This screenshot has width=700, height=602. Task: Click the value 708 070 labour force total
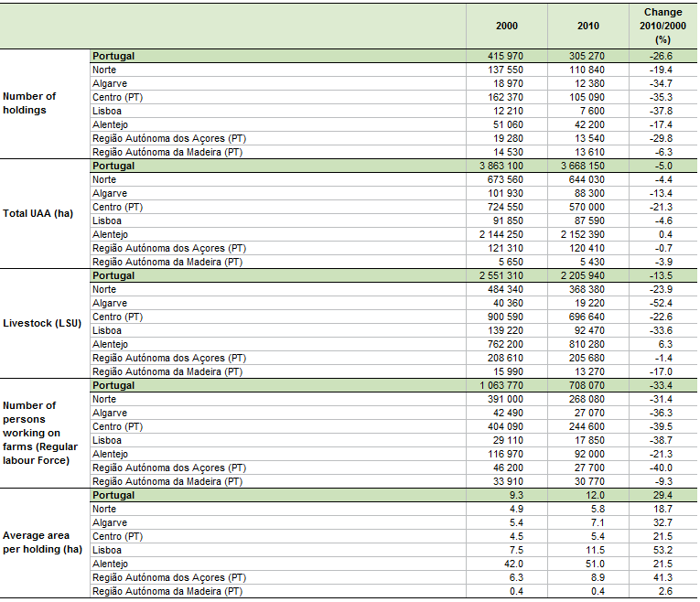tap(587, 385)
